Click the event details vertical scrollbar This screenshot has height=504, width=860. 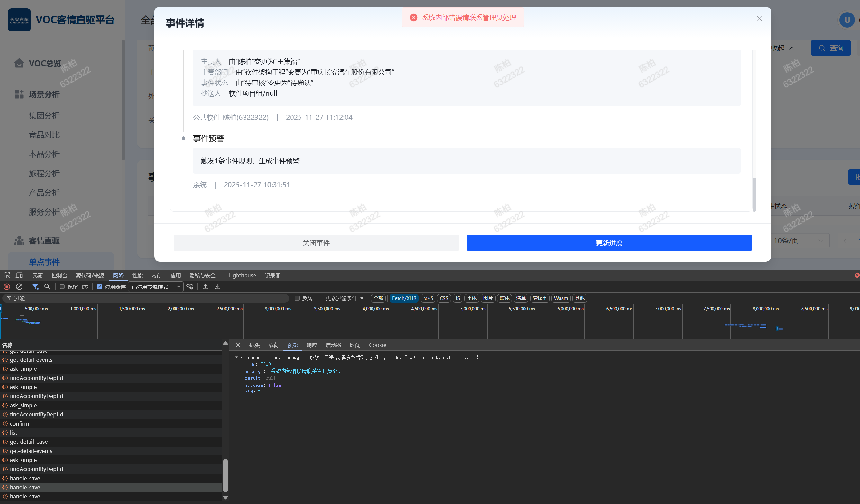[x=754, y=194]
